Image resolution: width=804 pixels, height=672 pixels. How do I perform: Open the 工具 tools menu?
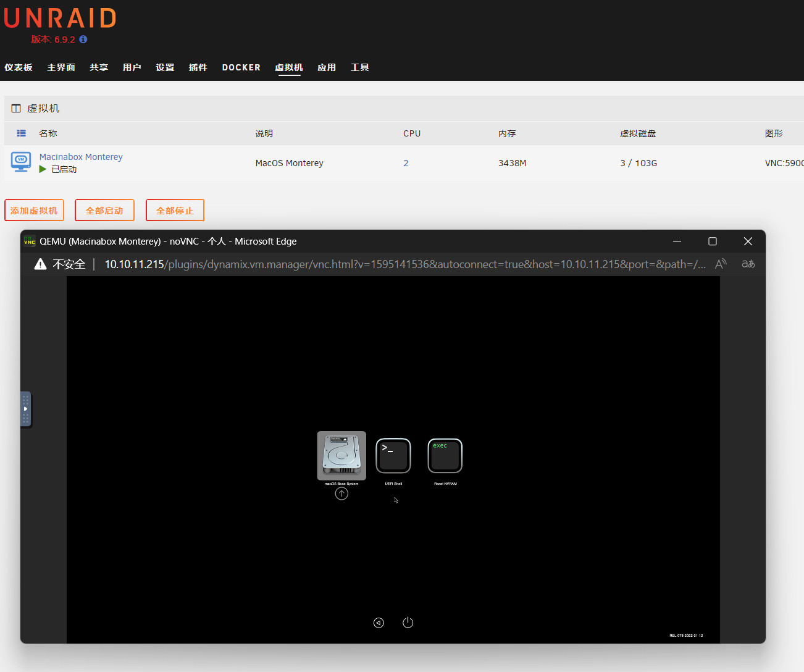click(360, 67)
